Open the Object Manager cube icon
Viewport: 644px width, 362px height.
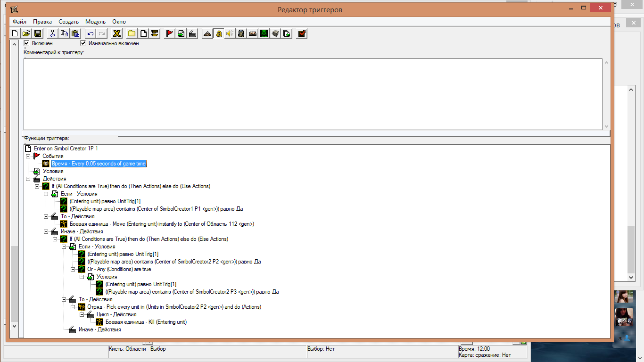pyautogui.click(x=275, y=33)
